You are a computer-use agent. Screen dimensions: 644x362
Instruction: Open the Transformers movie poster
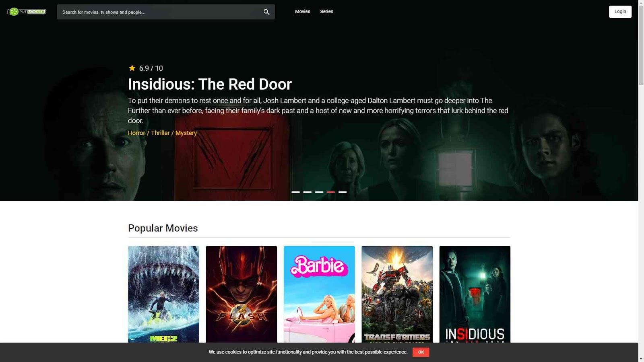pyautogui.click(x=397, y=294)
